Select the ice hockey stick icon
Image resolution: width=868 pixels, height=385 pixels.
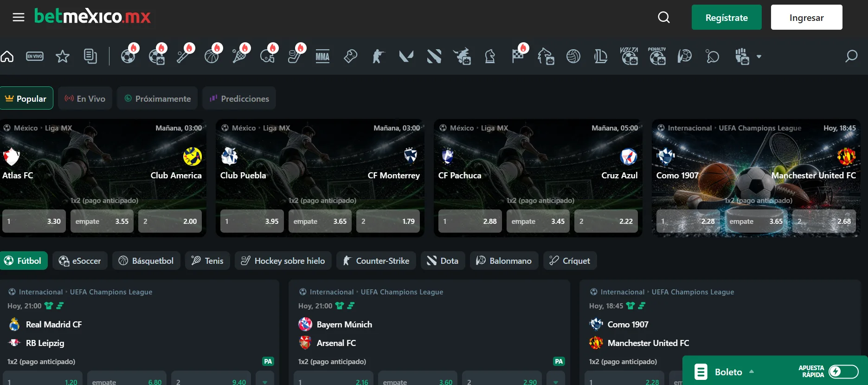click(295, 57)
